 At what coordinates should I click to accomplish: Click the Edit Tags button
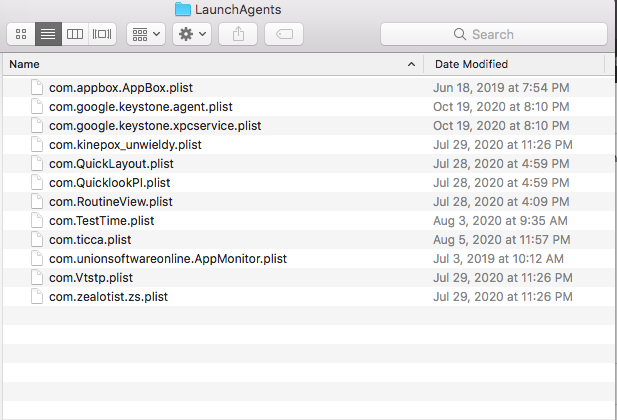pos(284,34)
